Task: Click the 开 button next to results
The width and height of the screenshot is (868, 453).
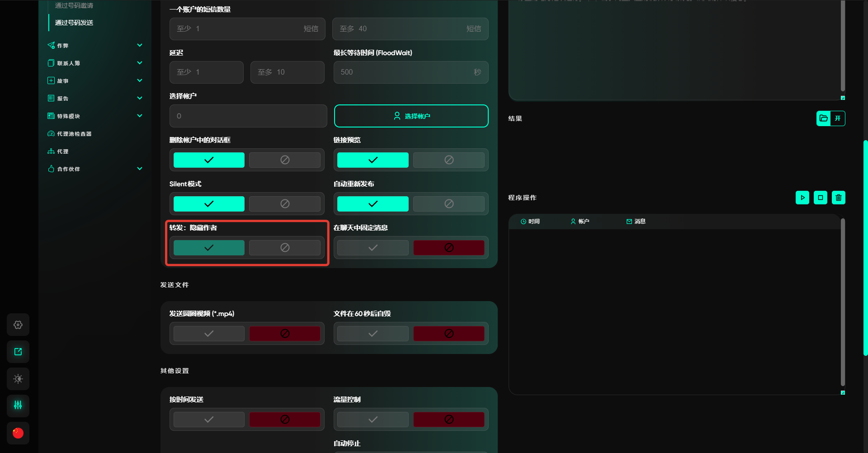Action: point(838,118)
